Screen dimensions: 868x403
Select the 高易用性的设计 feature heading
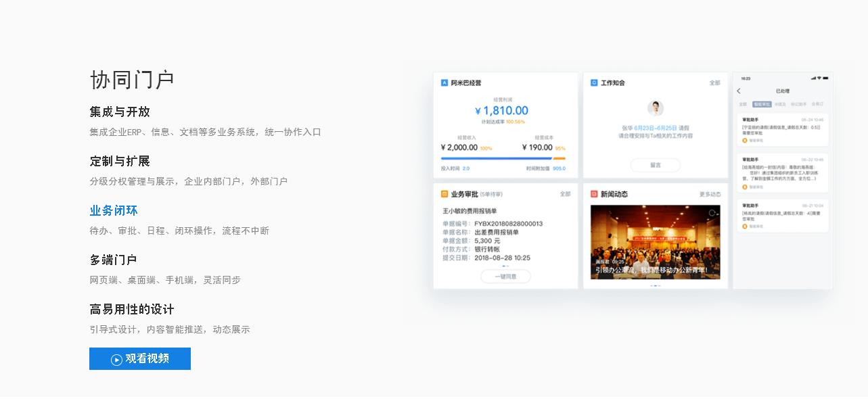[132, 310]
